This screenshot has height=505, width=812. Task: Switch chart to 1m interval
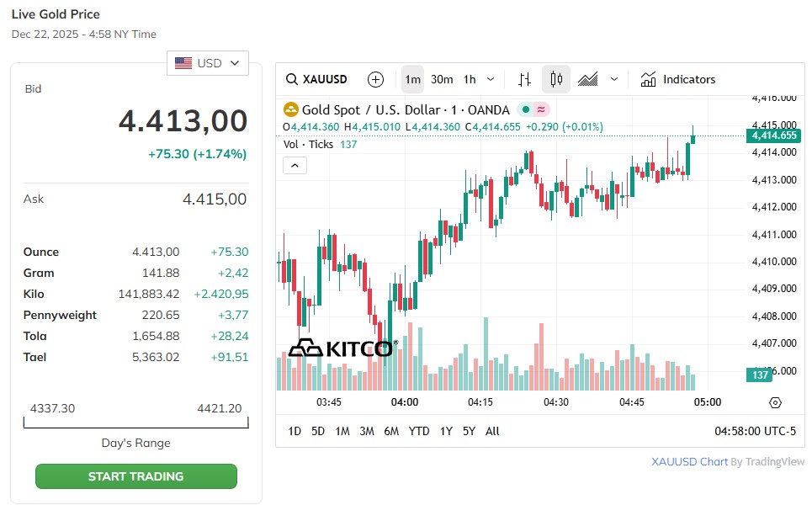[x=412, y=79]
